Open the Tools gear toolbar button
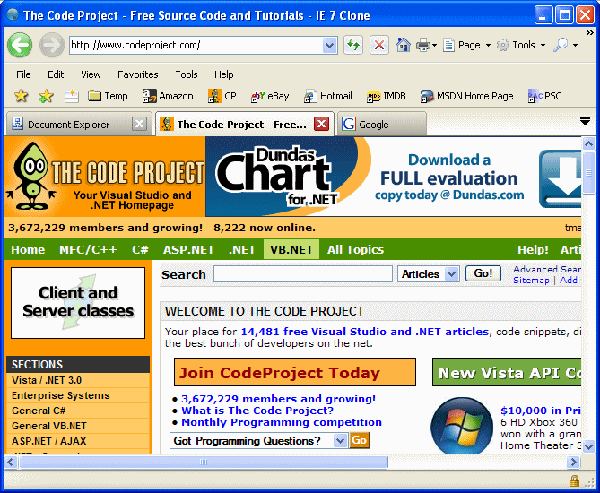This screenshot has width=600, height=493. [520, 45]
